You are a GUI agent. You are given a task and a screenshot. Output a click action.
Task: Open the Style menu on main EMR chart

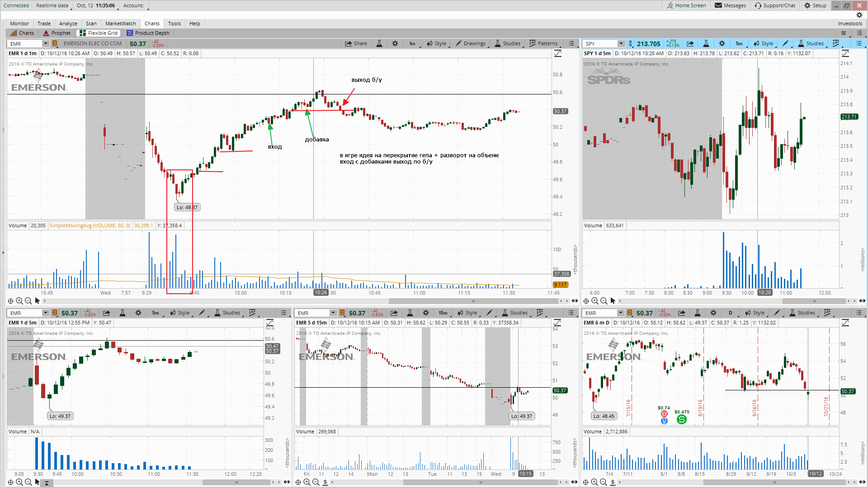(437, 43)
